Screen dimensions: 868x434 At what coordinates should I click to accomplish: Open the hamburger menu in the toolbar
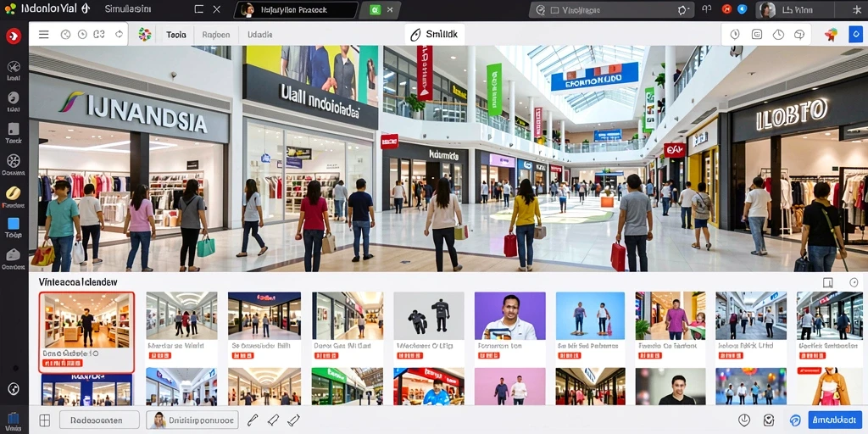(44, 34)
